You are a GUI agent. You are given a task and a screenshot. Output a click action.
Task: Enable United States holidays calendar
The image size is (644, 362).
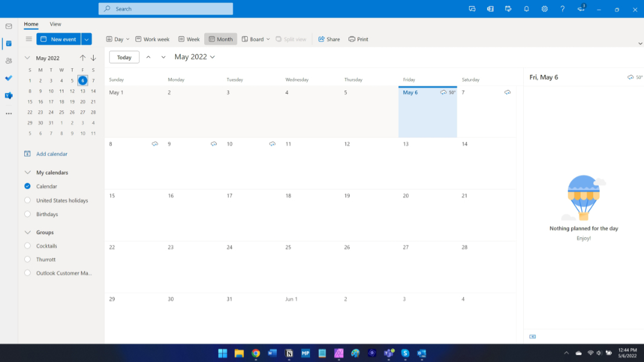[27, 200]
